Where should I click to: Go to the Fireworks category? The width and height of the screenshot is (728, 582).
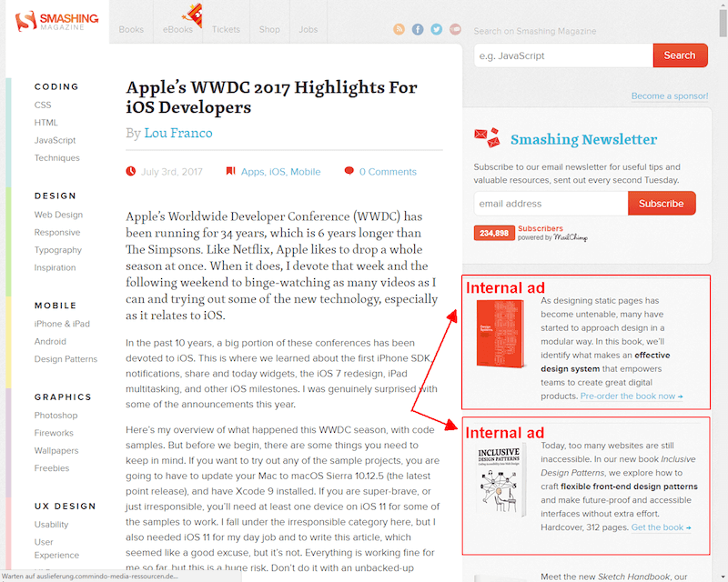(54, 433)
